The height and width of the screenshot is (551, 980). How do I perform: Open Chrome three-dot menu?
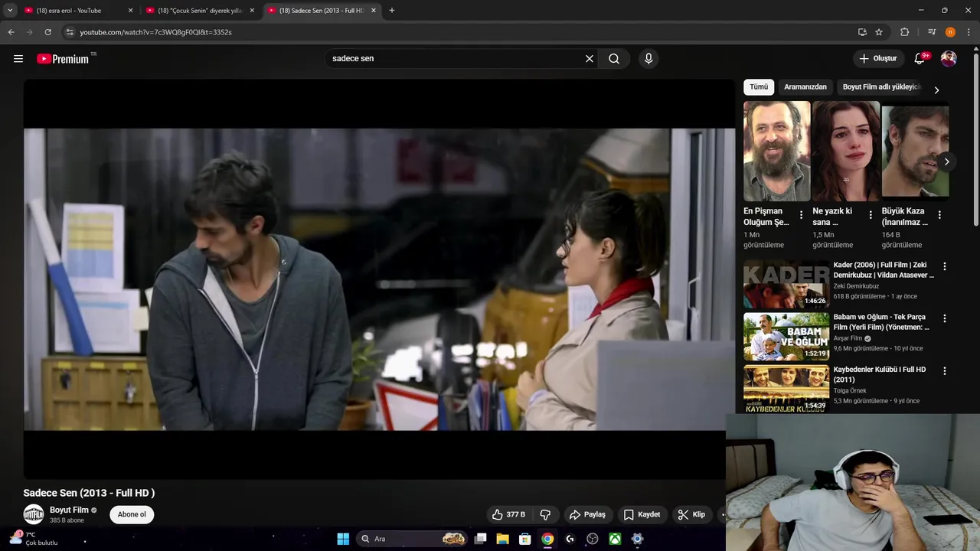[x=969, y=32]
